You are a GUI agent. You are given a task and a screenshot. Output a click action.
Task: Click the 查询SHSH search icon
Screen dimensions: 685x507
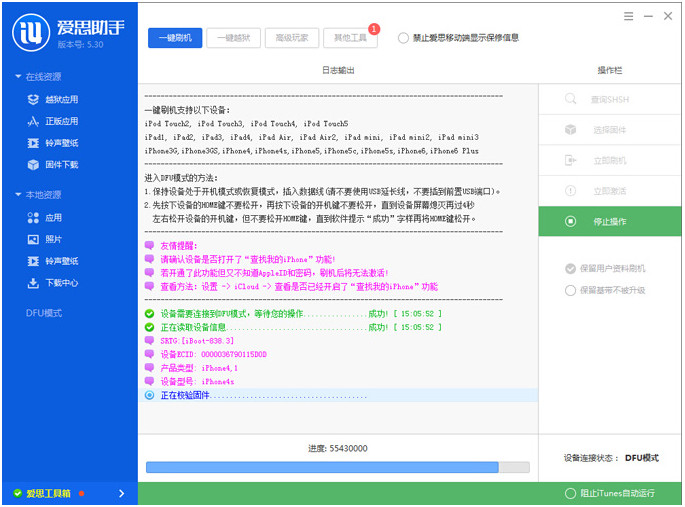pos(570,99)
